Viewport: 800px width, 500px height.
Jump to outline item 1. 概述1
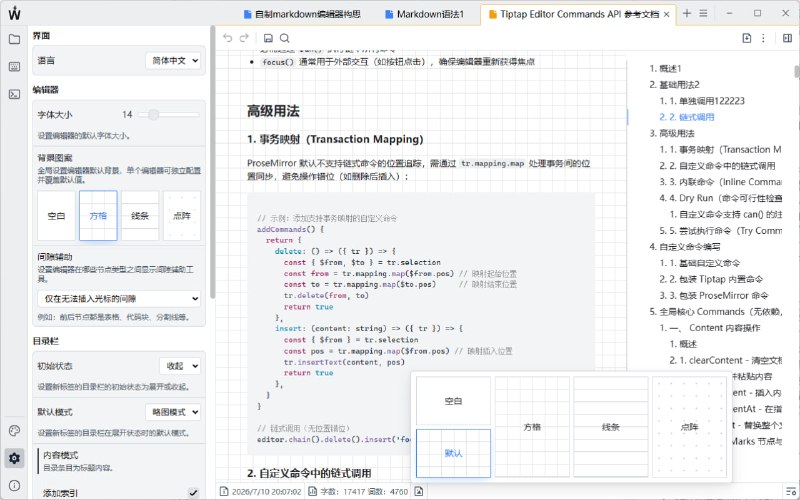[x=665, y=68]
